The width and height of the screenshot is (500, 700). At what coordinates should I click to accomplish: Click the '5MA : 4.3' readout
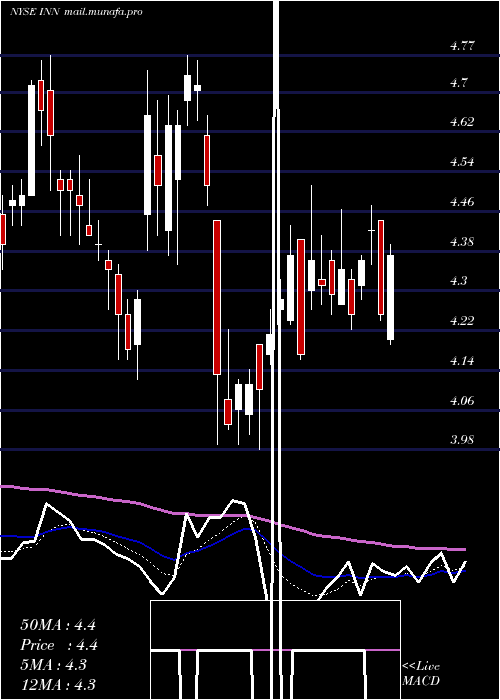(54, 665)
